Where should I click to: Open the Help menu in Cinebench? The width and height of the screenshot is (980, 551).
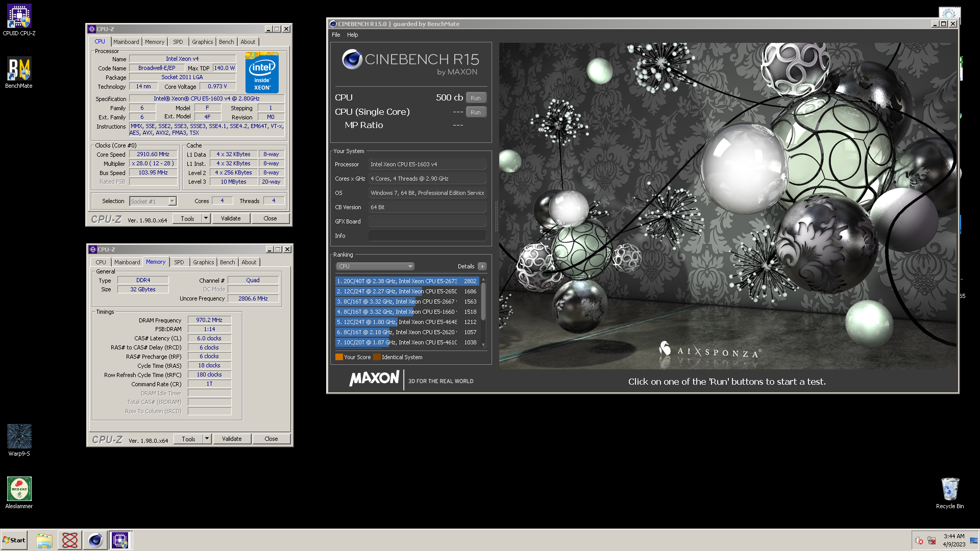352,35
